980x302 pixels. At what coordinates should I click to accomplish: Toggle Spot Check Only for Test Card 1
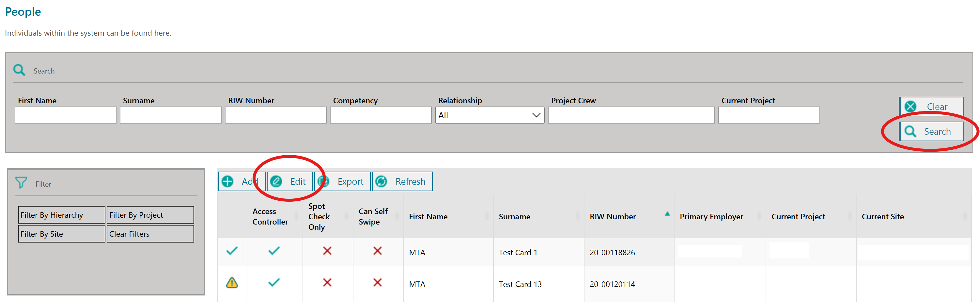[x=327, y=251]
